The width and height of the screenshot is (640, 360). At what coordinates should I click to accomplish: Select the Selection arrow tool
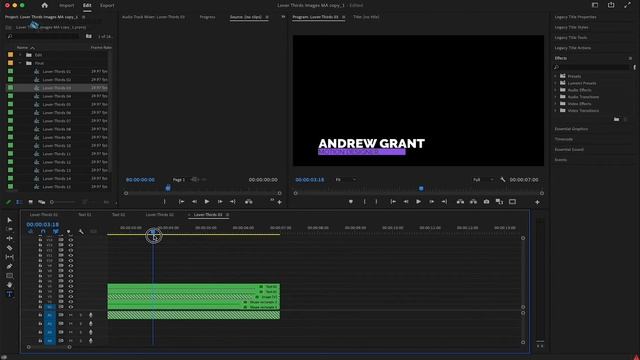10,220
